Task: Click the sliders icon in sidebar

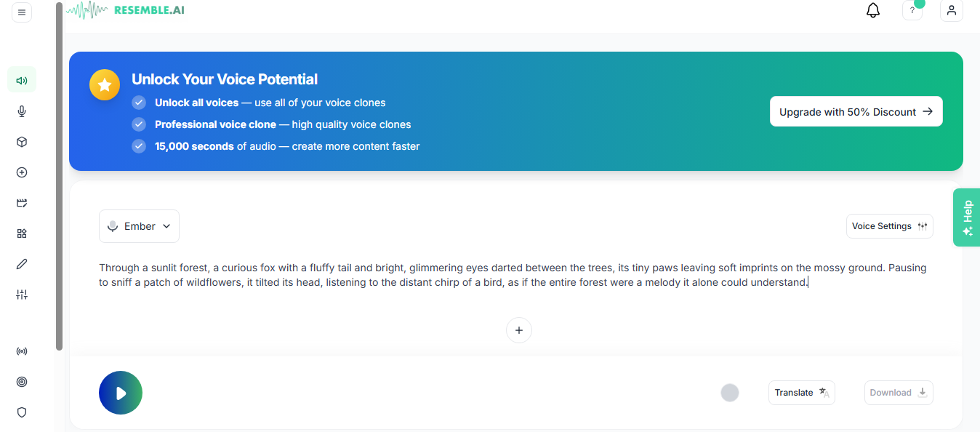Action: [22, 295]
